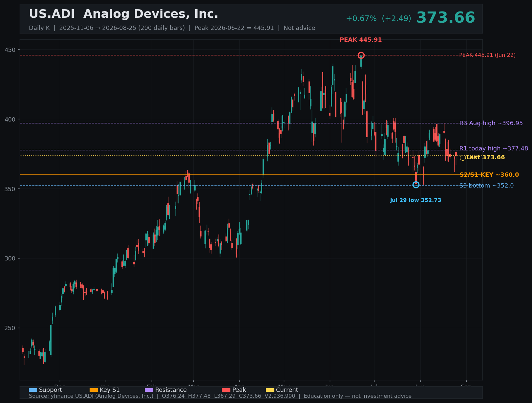
Task: Click the 'Key S1' legend text
Action: coord(110,390)
